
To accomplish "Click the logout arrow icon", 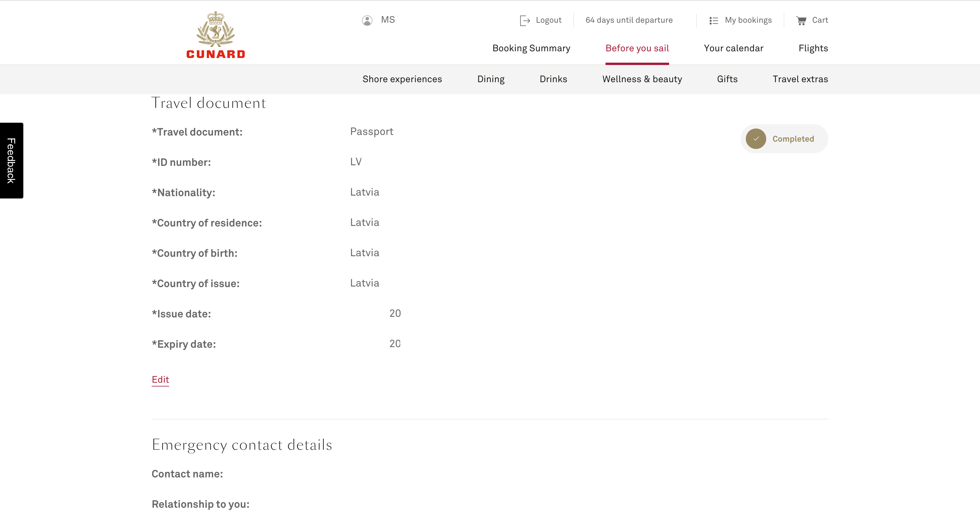I will pyautogui.click(x=525, y=20).
